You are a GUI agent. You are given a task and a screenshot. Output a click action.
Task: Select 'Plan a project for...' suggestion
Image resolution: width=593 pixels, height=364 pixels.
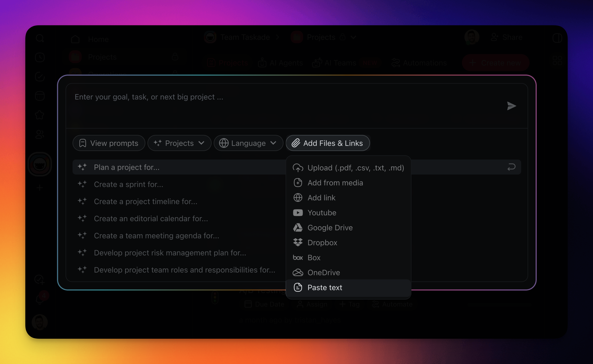pyautogui.click(x=127, y=167)
